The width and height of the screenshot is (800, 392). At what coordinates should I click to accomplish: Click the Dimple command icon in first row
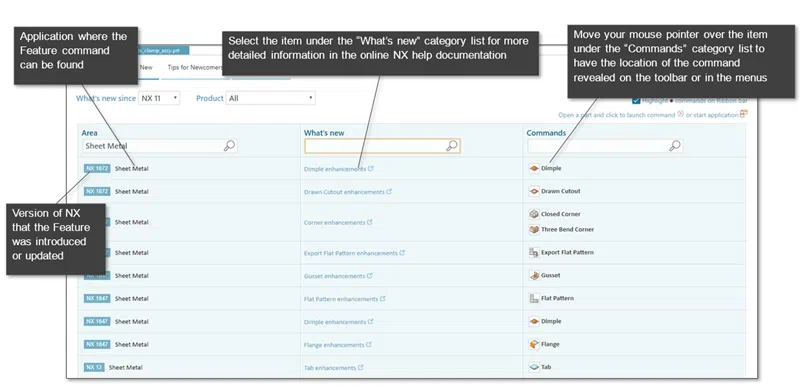(534, 168)
